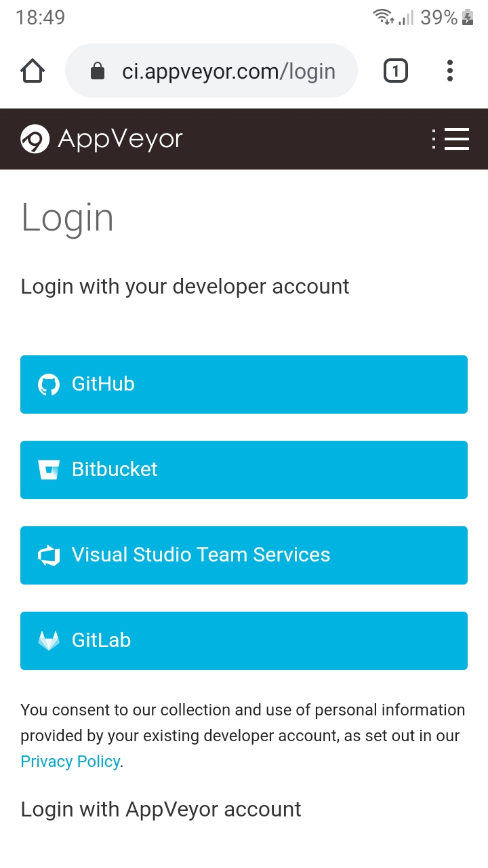Open the tab switcher showing 1 tab

tap(396, 71)
